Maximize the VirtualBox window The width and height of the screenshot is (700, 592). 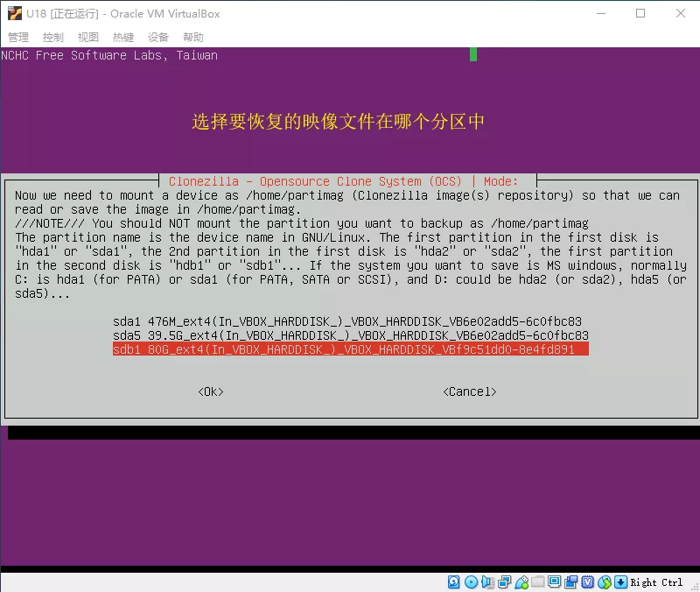click(640, 13)
